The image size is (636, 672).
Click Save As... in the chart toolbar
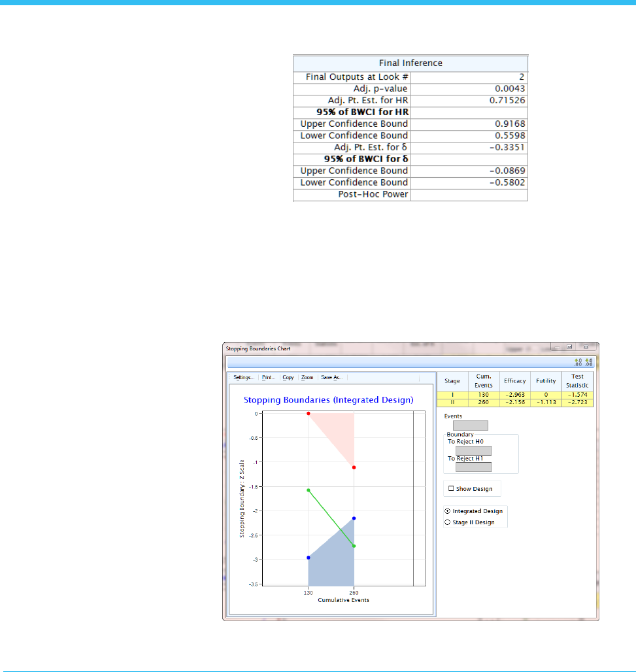331,378
